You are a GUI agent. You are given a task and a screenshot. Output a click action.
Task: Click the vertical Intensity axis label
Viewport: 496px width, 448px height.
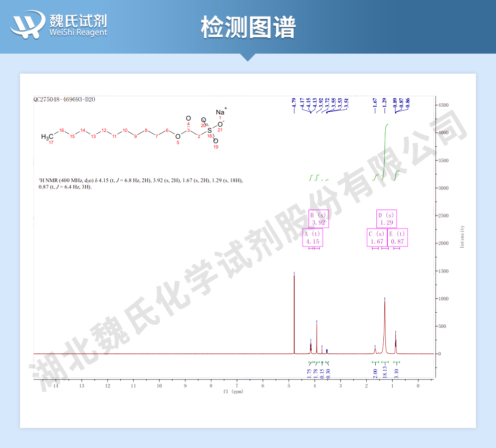462,236
